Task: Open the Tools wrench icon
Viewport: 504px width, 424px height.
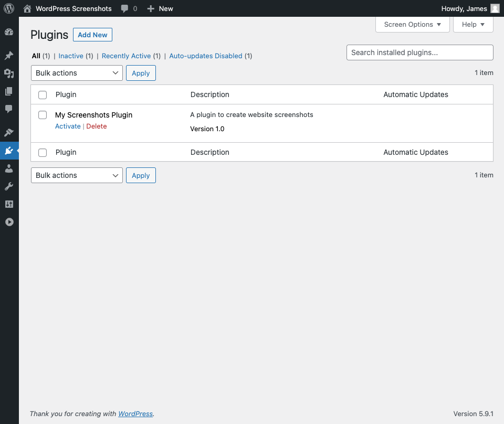Action: 9,186
